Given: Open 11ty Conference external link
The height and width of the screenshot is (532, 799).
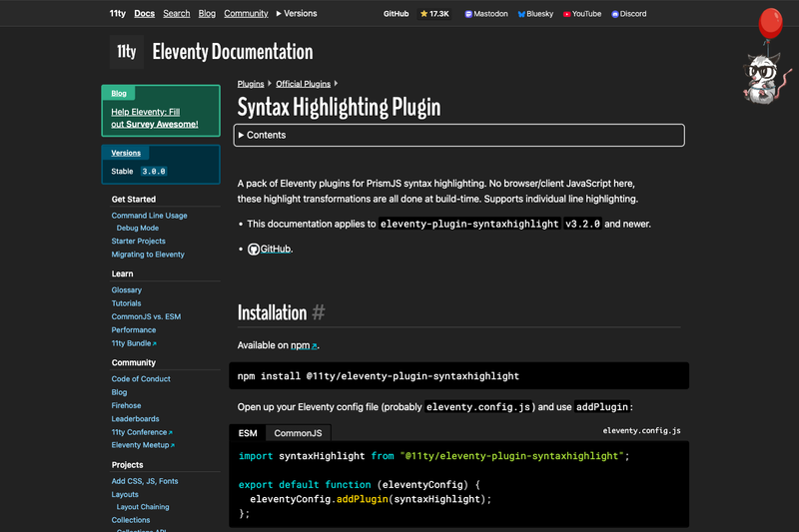Looking at the screenshot, I should (x=142, y=432).
